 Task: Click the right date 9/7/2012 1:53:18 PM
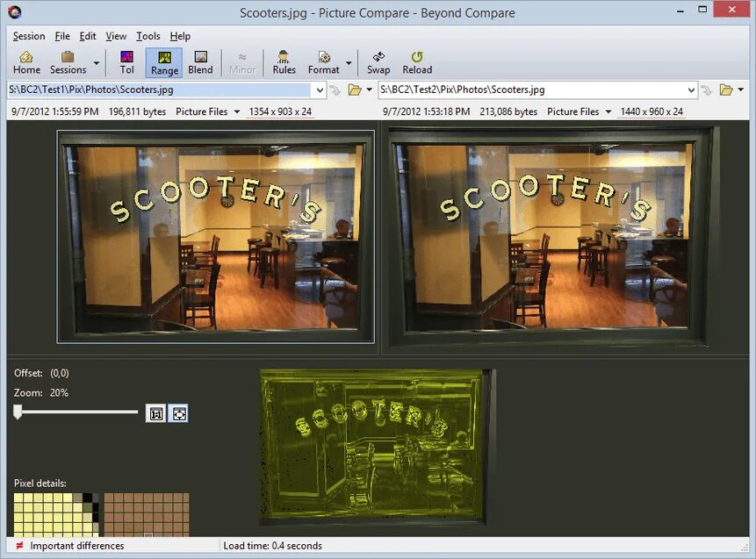tap(426, 111)
